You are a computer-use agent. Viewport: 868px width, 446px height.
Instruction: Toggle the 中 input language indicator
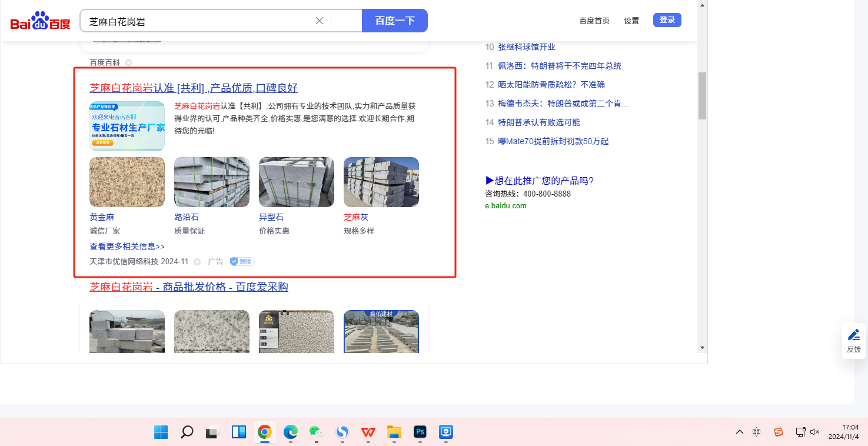[757, 432]
